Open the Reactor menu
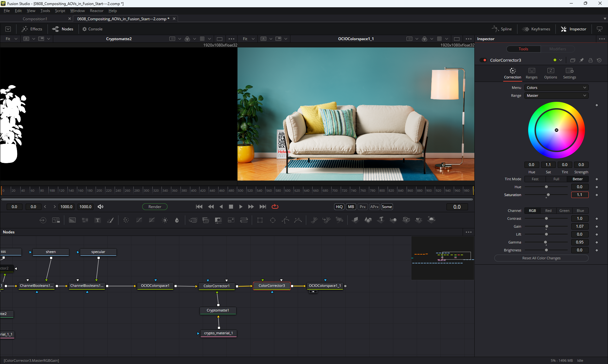Viewport: 608px width, 364px height. tap(97, 11)
